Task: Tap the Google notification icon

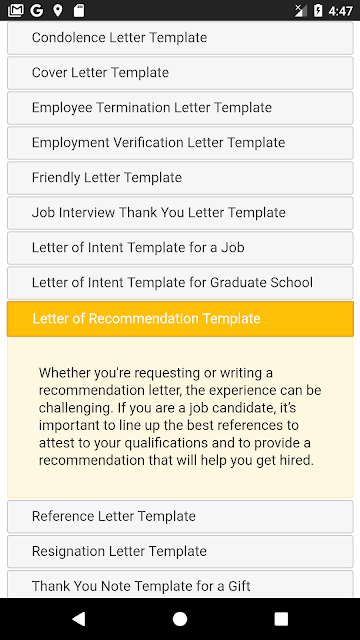Action: 37,11
